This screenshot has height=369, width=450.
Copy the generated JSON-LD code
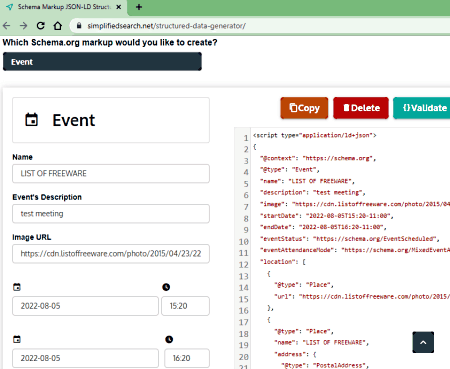pos(304,108)
